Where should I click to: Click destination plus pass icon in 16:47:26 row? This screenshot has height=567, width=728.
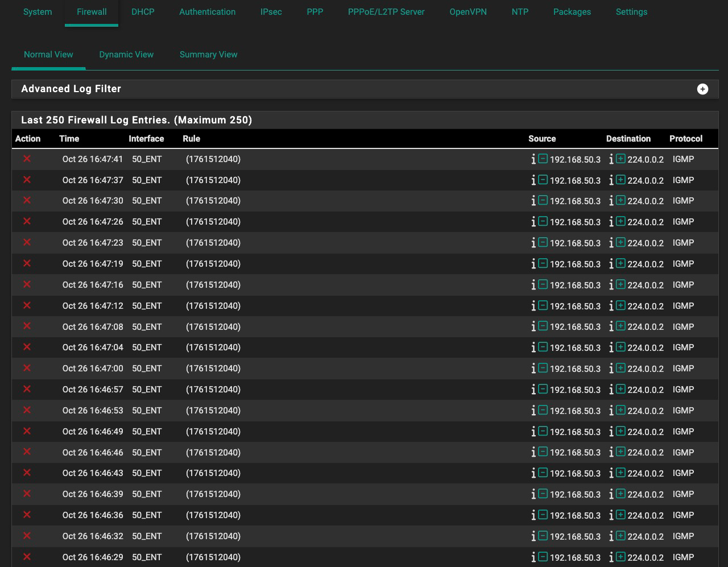coord(621,222)
